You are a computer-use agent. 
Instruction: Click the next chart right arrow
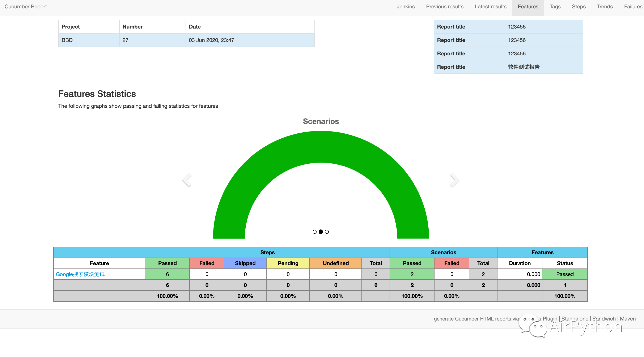(454, 180)
